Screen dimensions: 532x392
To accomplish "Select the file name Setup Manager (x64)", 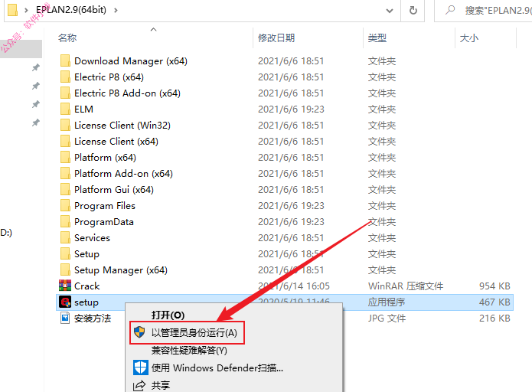I will pyautogui.click(x=121, y=270).
